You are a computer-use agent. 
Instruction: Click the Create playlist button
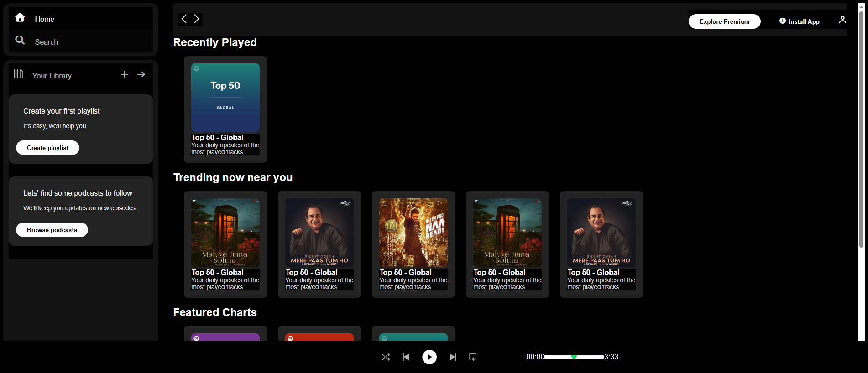coord(47,148)
